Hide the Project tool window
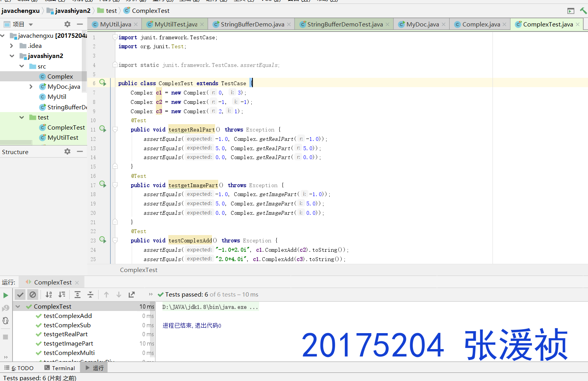The height and width of the screenshot is (381, 588). coord(80,24)
